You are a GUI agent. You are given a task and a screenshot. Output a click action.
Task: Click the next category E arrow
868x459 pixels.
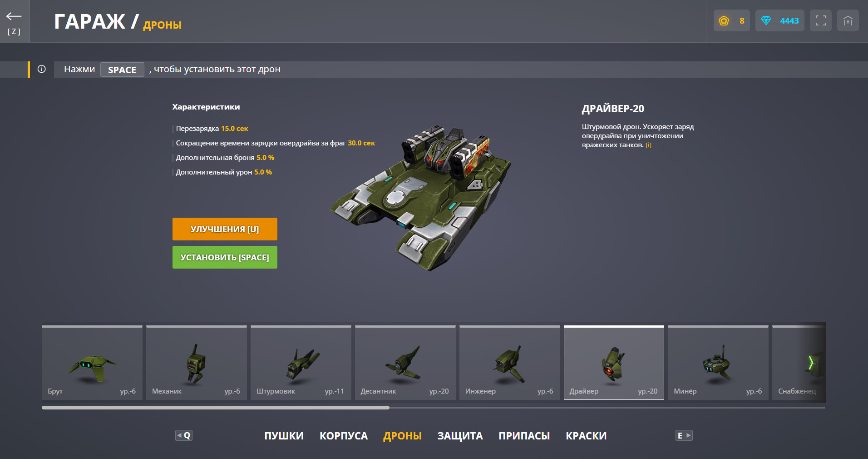(x=684, y=435)
